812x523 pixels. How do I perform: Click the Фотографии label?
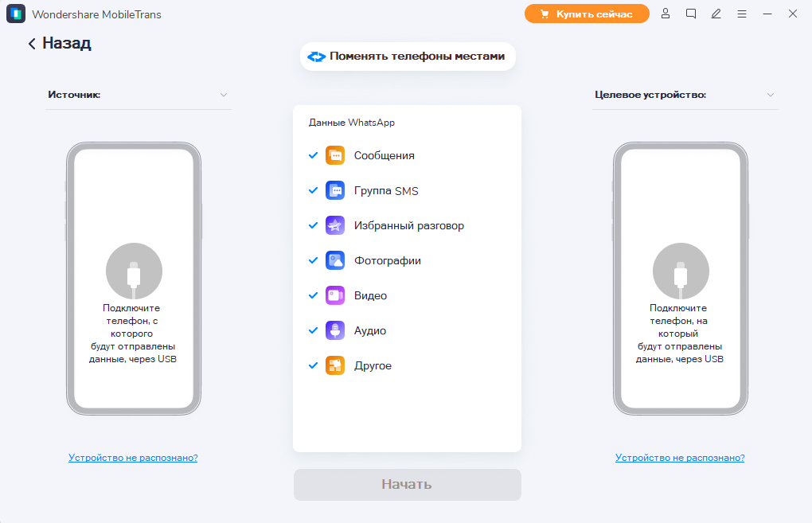(x=388, y=261)
